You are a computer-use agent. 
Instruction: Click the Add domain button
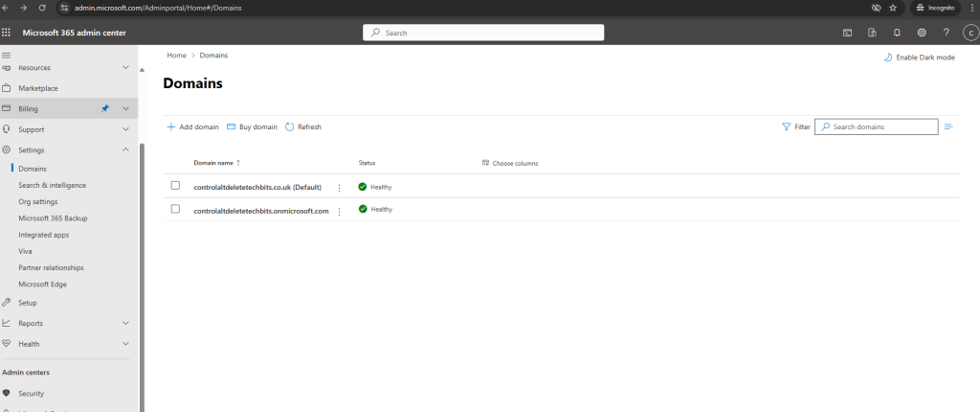[192, 127]
